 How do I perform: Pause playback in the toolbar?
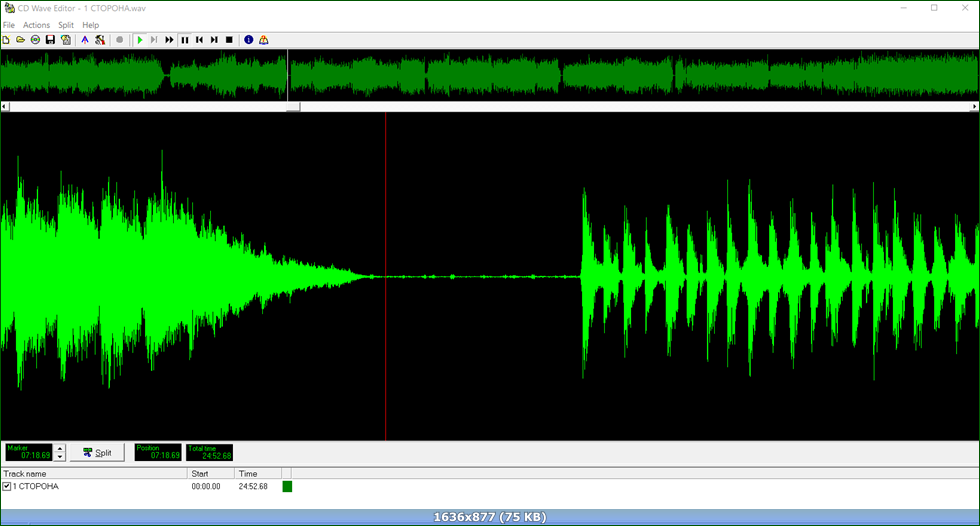click(x=184, y=40)
